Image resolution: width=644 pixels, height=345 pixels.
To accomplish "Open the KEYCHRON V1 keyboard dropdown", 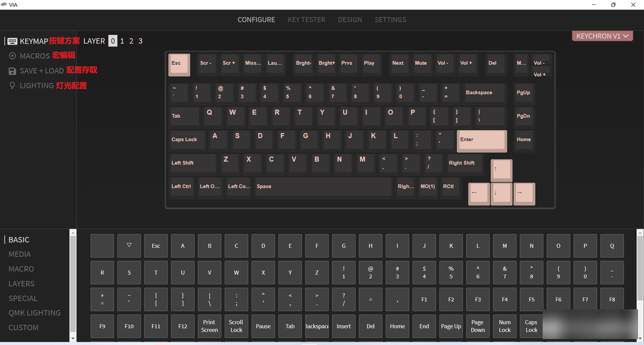I will (x=602, y=36).
